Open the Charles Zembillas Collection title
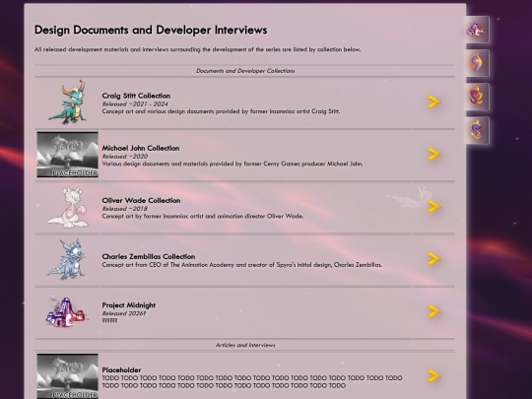 (x=148, y=256)
